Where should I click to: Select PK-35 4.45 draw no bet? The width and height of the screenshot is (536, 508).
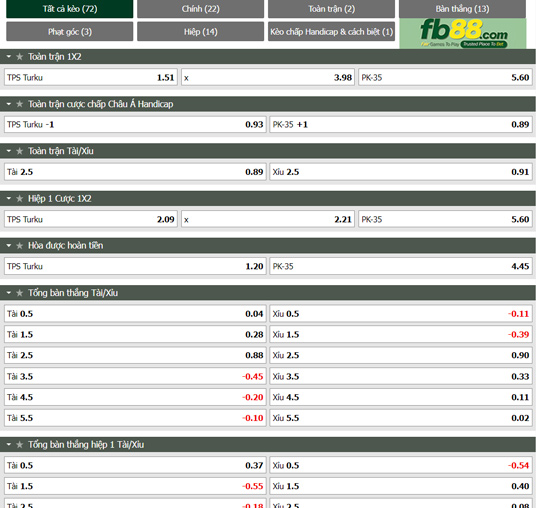401,266
